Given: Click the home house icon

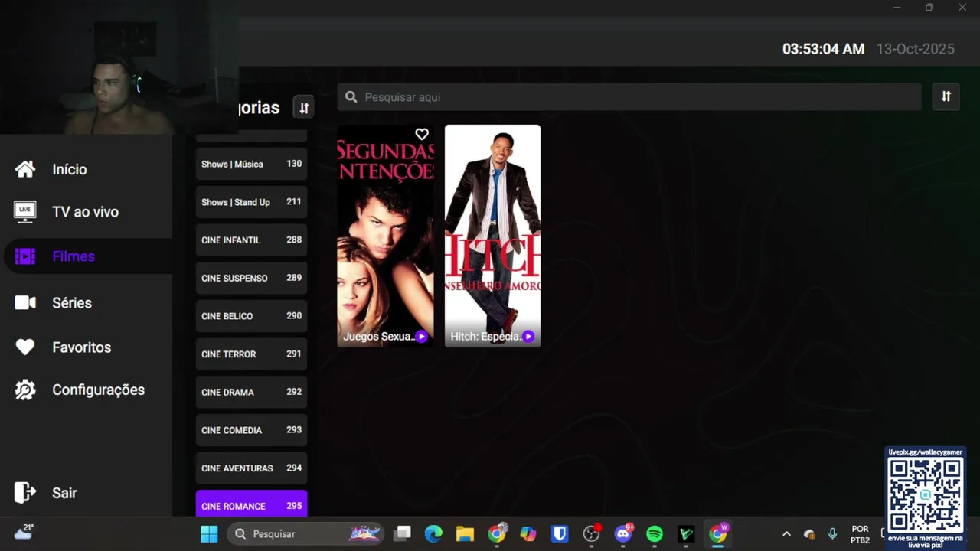Looking at the screenshot, I should click(x=25, y=169).
